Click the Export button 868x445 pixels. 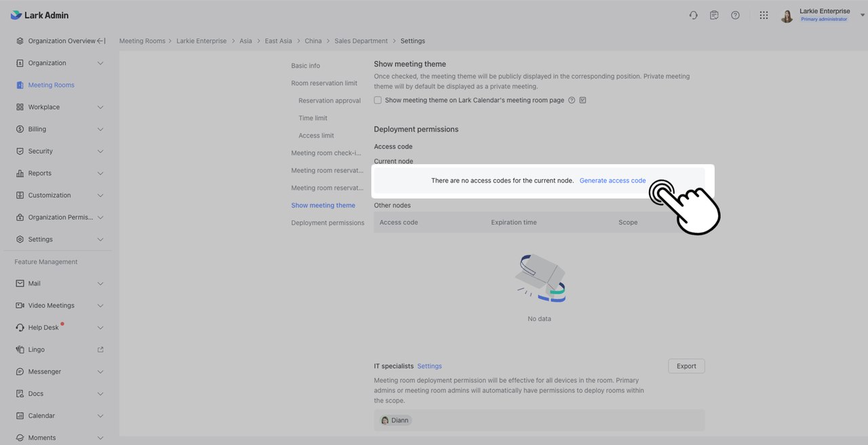[x=686, y=366]
